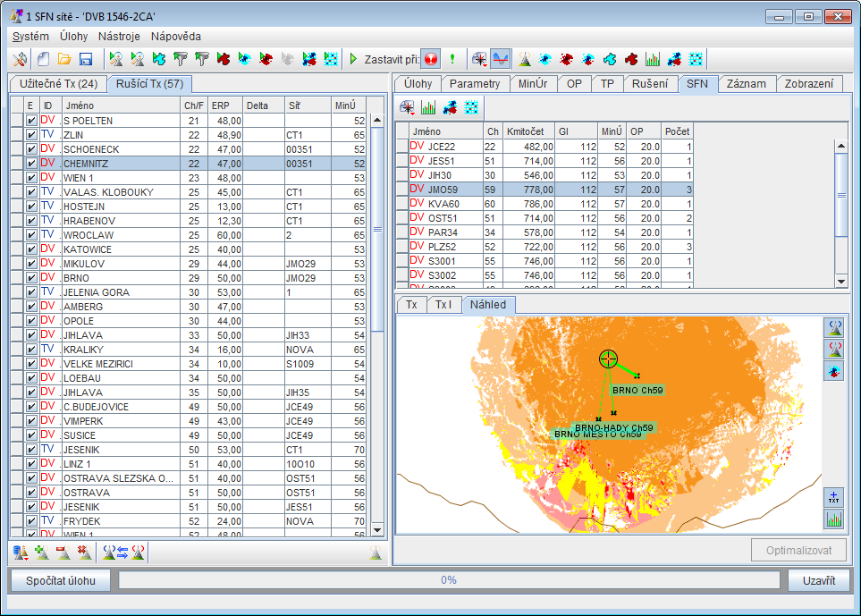This screenshot has height=616, width=861.
Task: Click TXT label button beside map
Action: click(x=833, y=497)
